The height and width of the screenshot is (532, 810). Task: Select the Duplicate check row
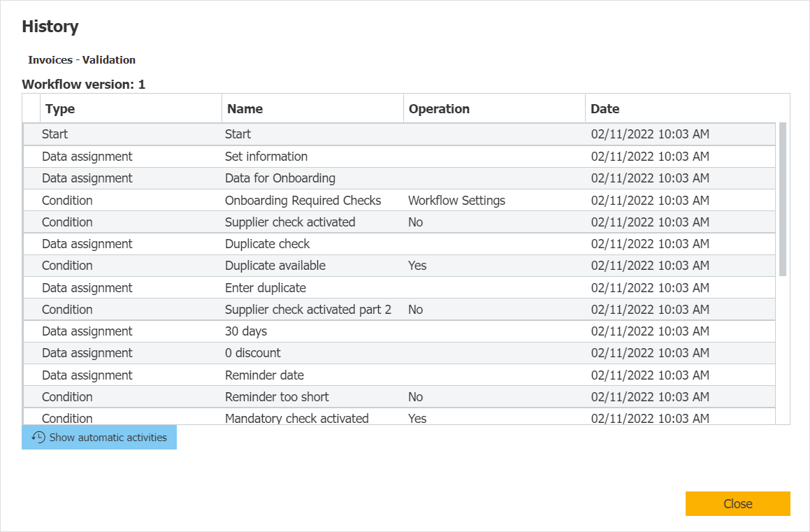coord(267,244)
